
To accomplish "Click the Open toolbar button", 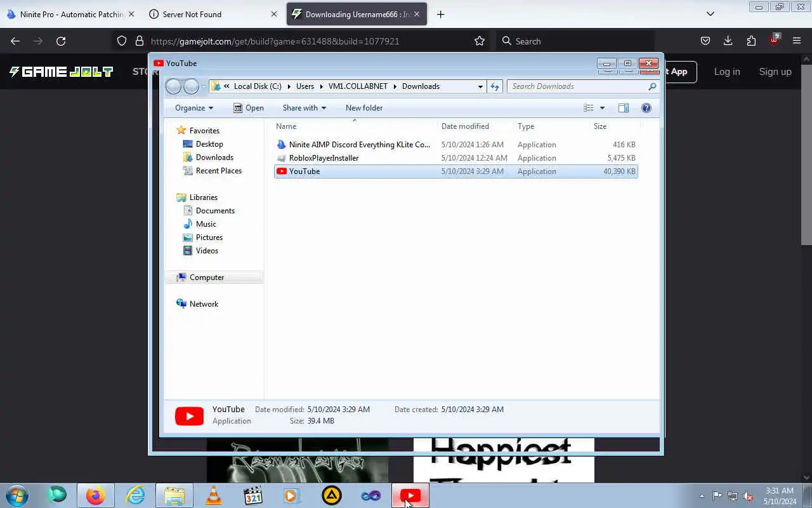I will (x=249, y=108).
